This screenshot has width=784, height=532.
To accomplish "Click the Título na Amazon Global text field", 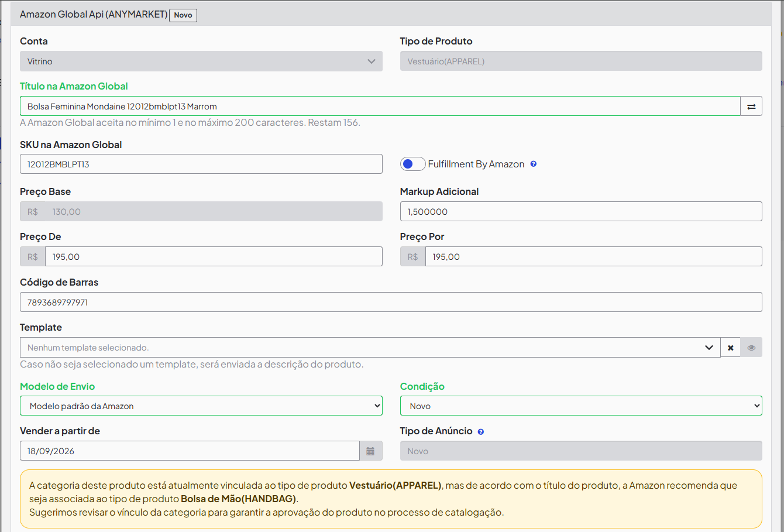I will coord(380,107).
